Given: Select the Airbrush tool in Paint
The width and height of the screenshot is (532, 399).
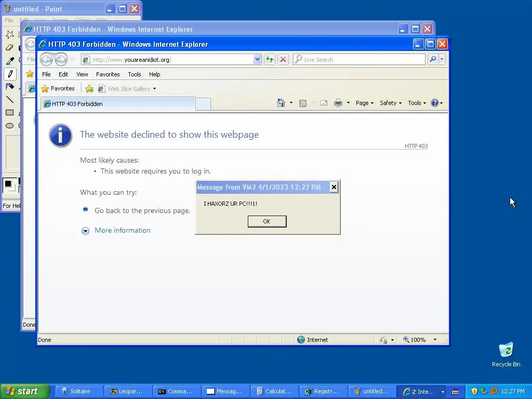Looking at the screenshot, I should pos(9,87).
